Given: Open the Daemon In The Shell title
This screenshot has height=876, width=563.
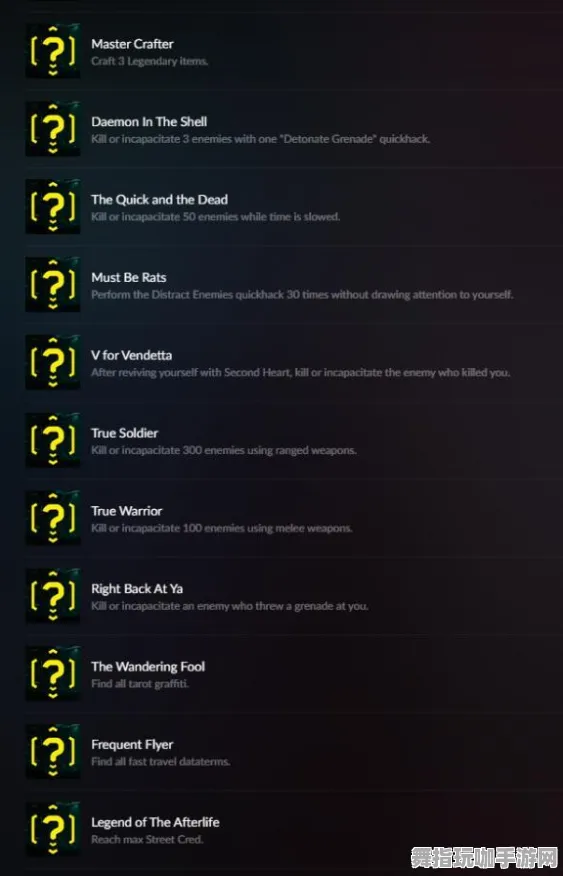Looking at the screenshot, I should pyautogui.click(x=149, y=122).
